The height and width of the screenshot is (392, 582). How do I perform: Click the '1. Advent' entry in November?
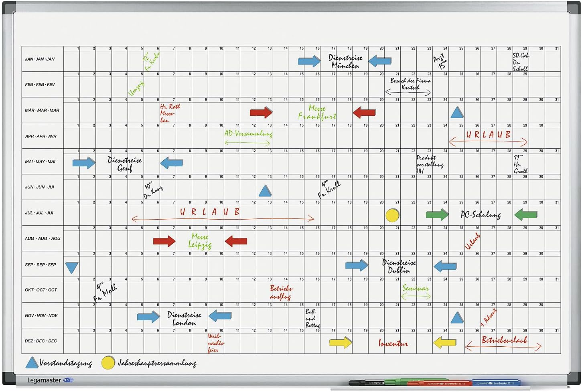pos(489,317)
